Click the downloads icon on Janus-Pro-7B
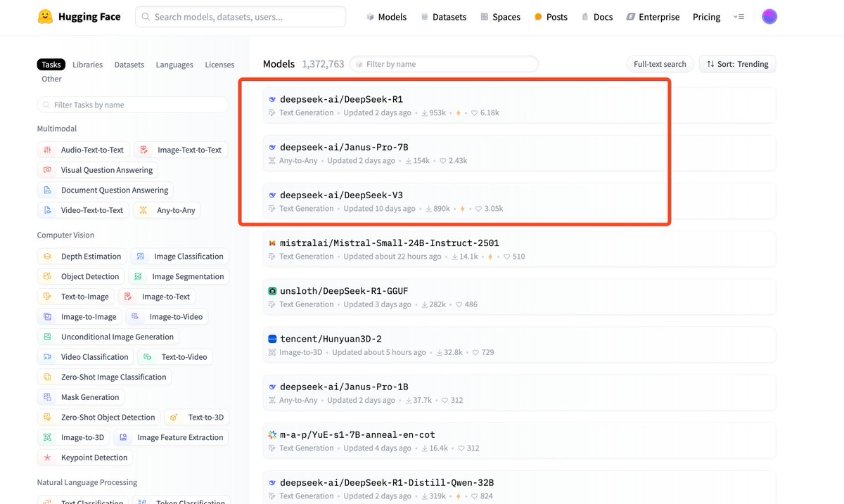This screenshot has height=504, width=844. click(409, 161)
